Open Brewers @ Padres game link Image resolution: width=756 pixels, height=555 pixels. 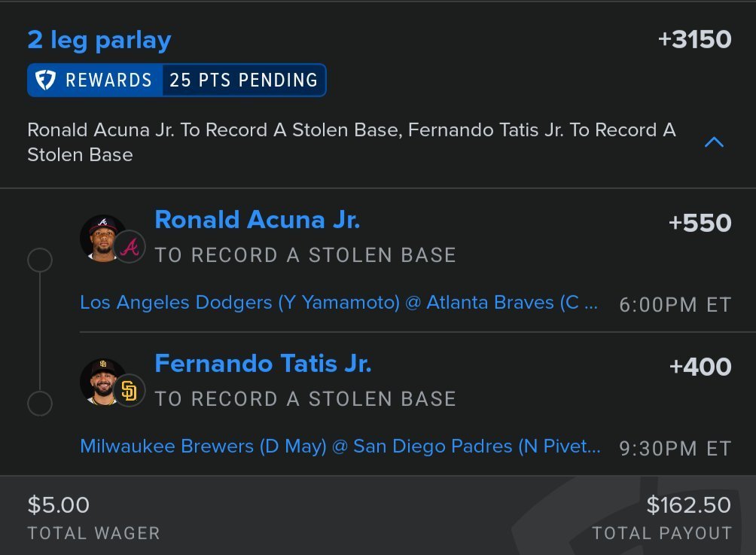click(340, 447)
